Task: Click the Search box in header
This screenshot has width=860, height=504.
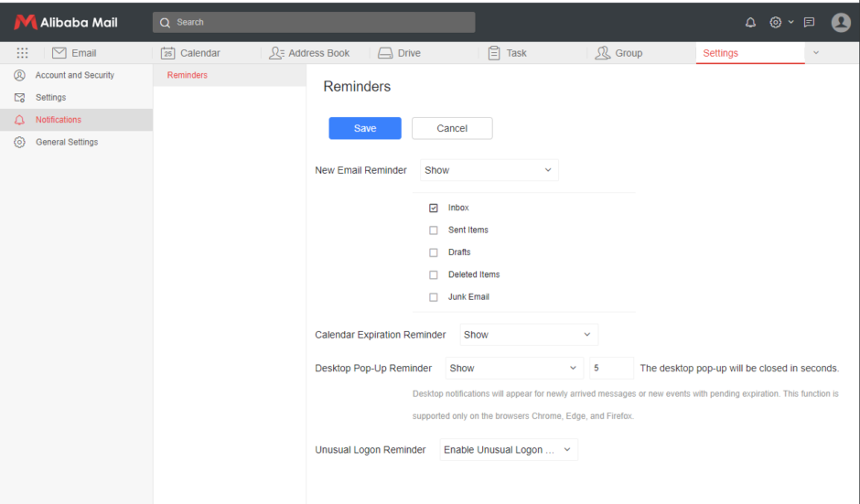Action: [314, 22]
